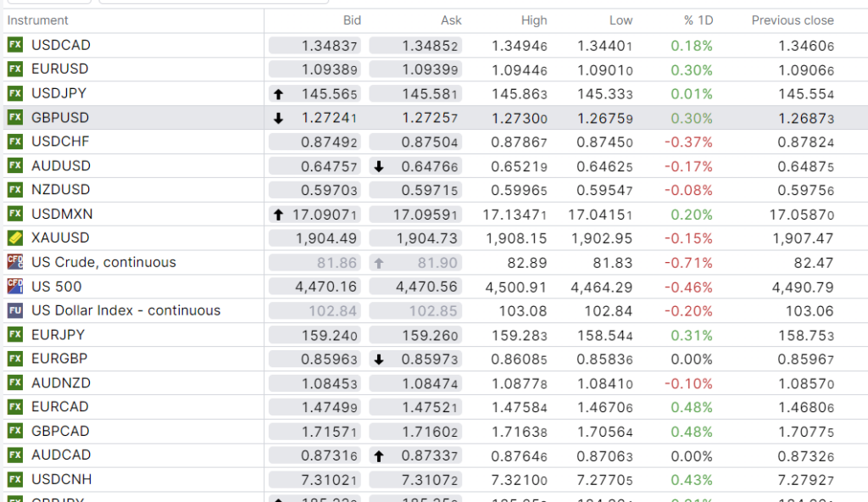
Task: Click the CFD icon next to US 500
Action: click(x=14, y=287)
